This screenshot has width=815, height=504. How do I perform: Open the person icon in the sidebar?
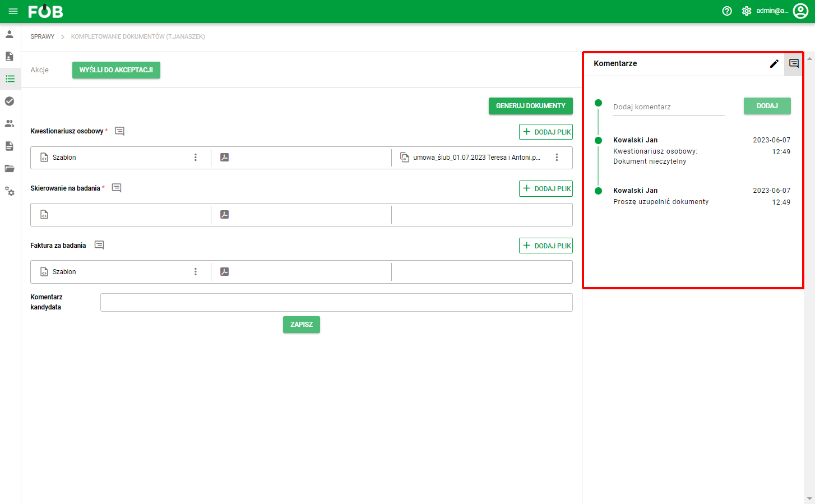(10, 34)
